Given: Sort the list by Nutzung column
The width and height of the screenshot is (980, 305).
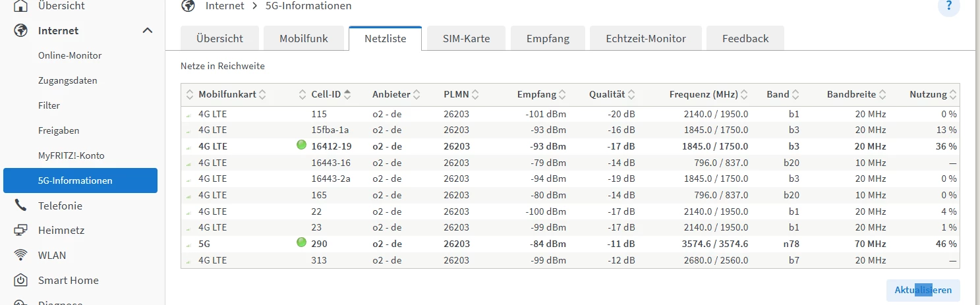Looking at the screenshot, I should 928,94.
